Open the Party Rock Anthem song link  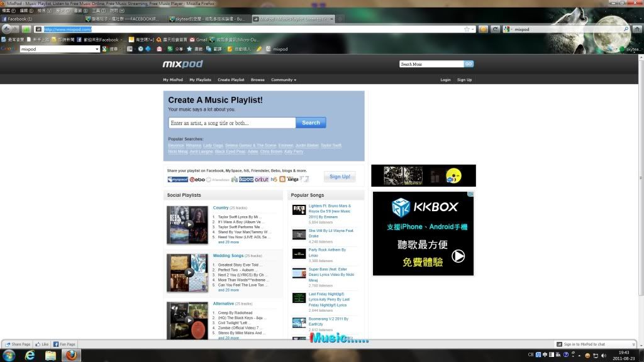[x=327, y=253]
